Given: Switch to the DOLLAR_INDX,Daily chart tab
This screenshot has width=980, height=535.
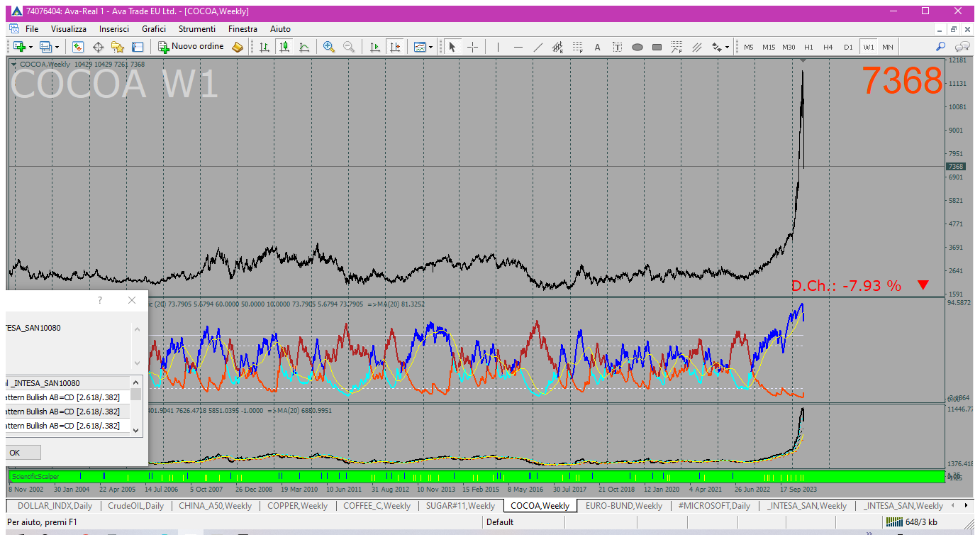Looking at the screenshot, I should click(55, 506).
